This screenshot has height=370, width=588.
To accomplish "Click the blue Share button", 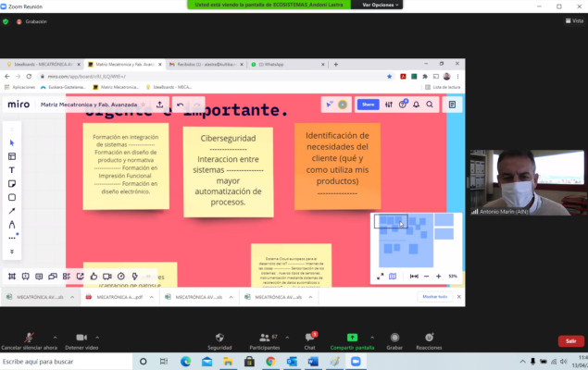I will coord(369,105).
